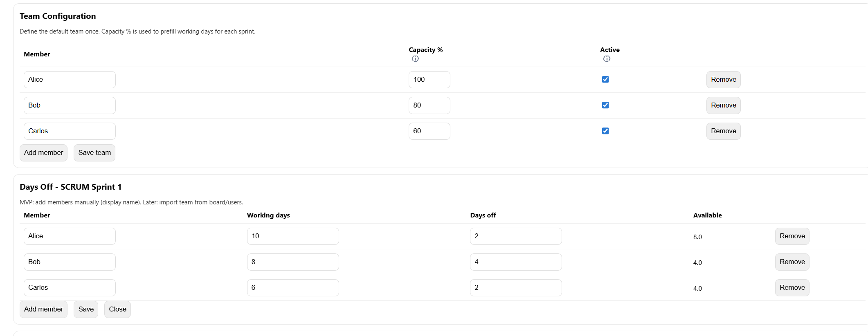Add member to Days Off section
The image size is (868, 336).
(43, 309)
